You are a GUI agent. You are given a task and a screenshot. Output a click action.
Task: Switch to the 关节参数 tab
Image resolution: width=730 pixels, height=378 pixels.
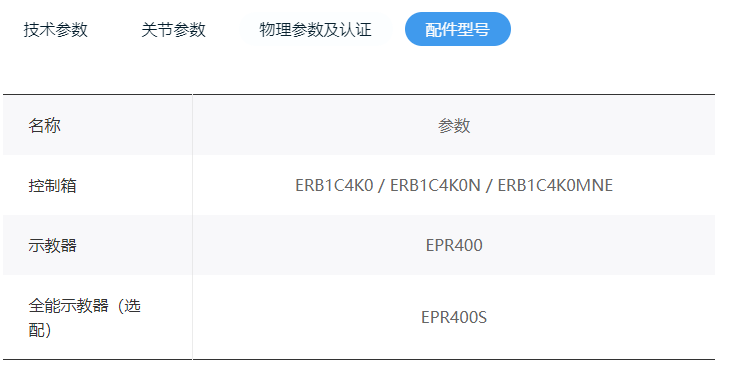(x=174, y=30)
